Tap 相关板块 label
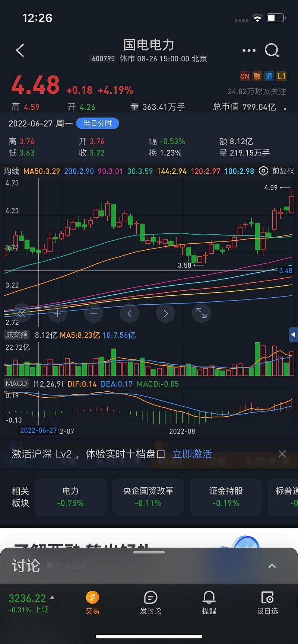 (x=20, y=497)
